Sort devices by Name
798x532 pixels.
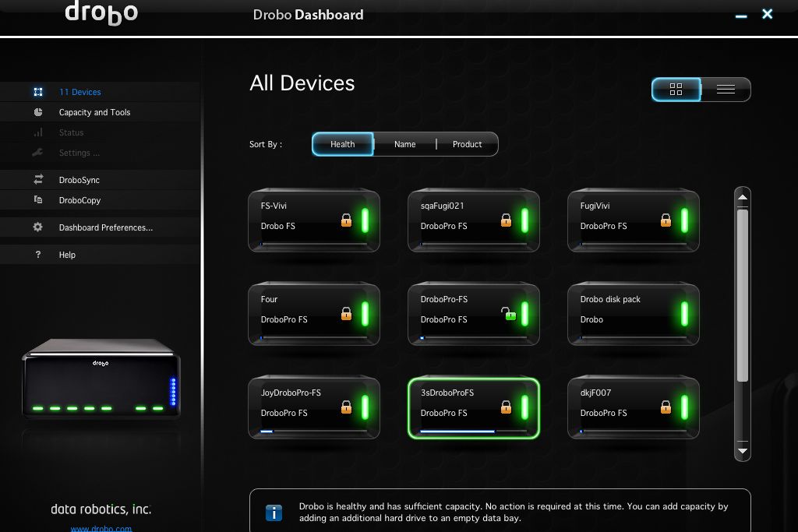pyautogui.click(x=405, y=144)
